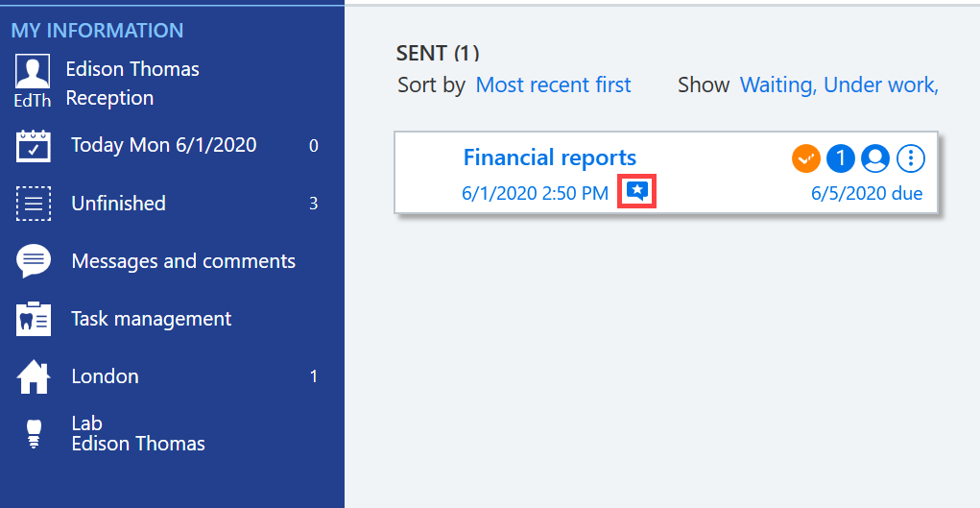This screenshot has width=980, height=508.
Task: Click the Unfinished count of 3
Action: coord(314,204)
